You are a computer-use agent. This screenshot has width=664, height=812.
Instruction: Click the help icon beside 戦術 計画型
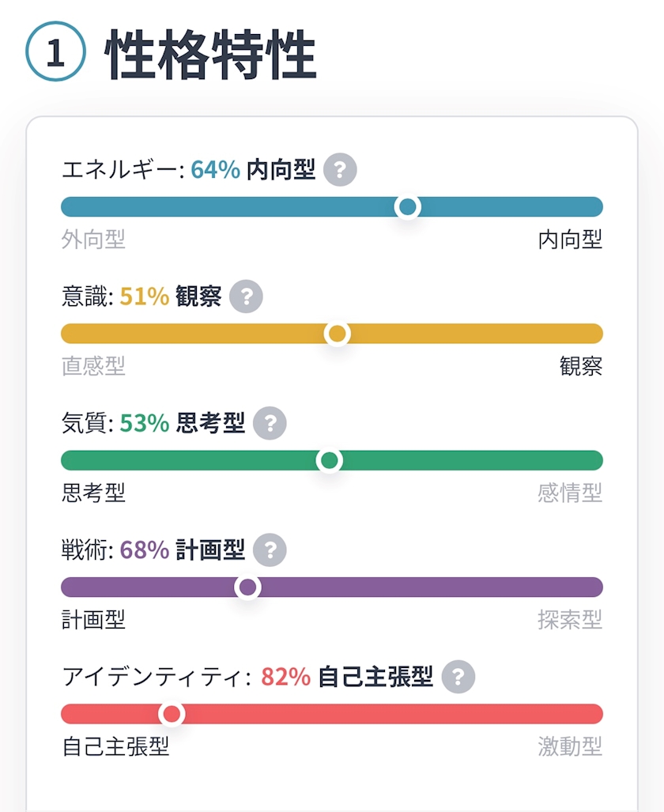pyautogui.click(x=270, y=550)
